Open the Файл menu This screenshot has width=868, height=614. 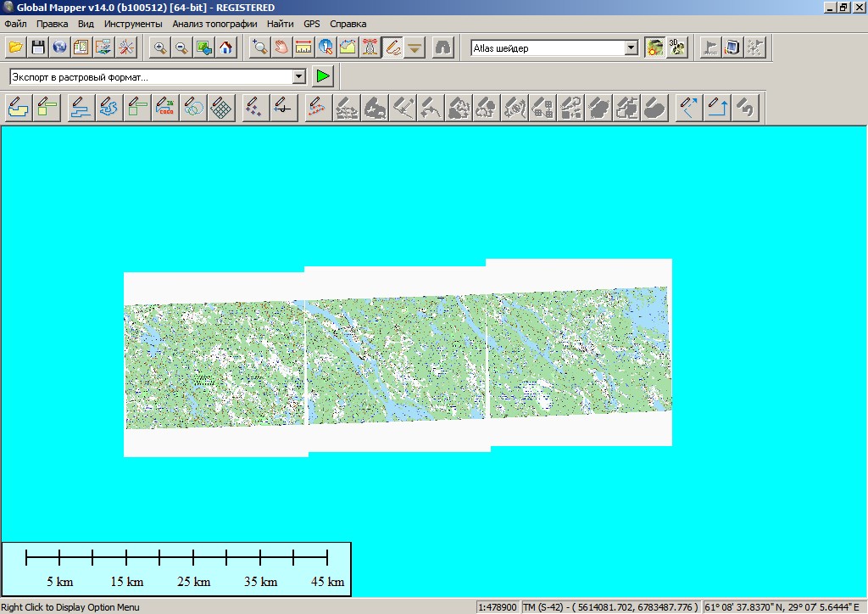coord(15,24)
